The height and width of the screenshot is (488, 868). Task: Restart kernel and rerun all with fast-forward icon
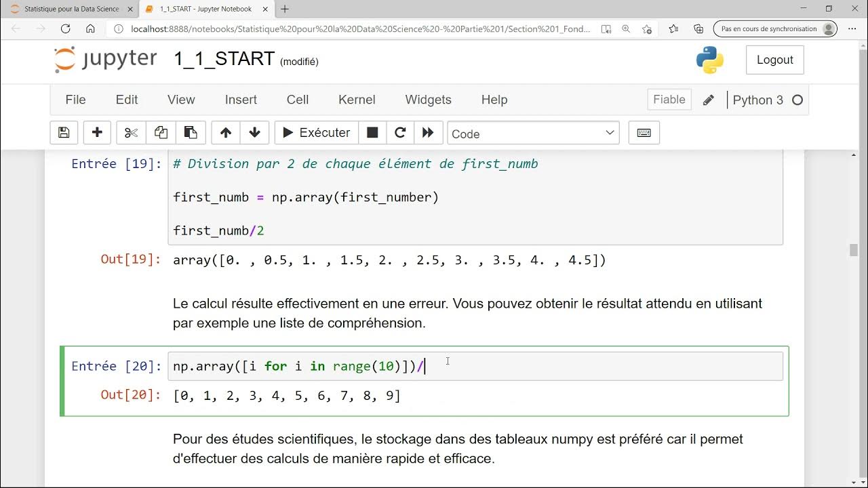[428, 133]
